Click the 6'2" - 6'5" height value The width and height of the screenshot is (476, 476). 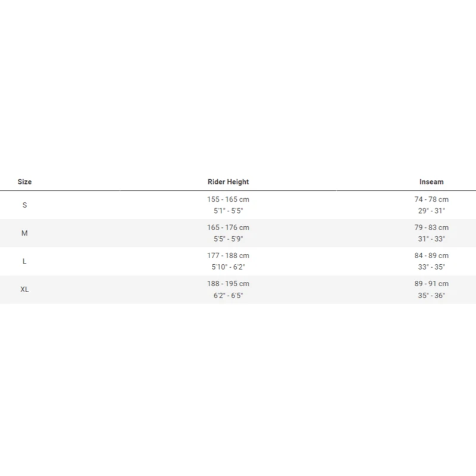click(228, 295)
